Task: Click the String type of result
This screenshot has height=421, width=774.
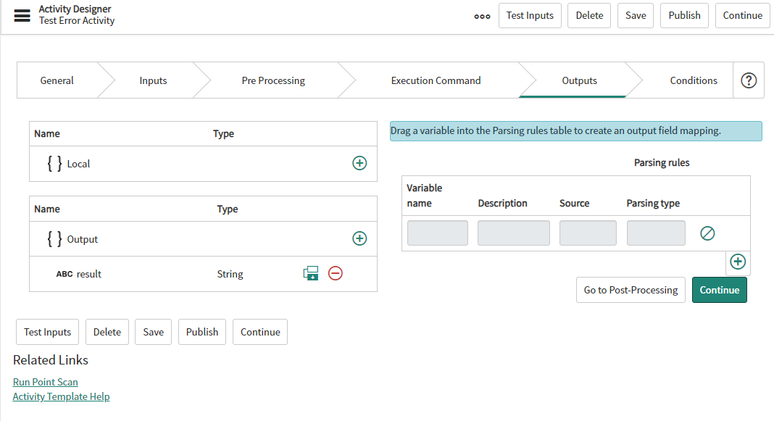Action: tap(230, 274)
